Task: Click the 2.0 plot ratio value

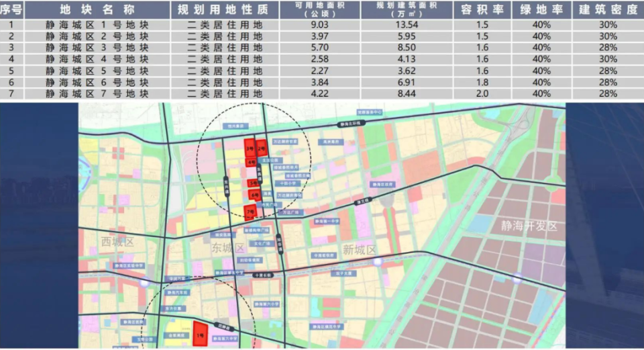Action: click(482, 94)
